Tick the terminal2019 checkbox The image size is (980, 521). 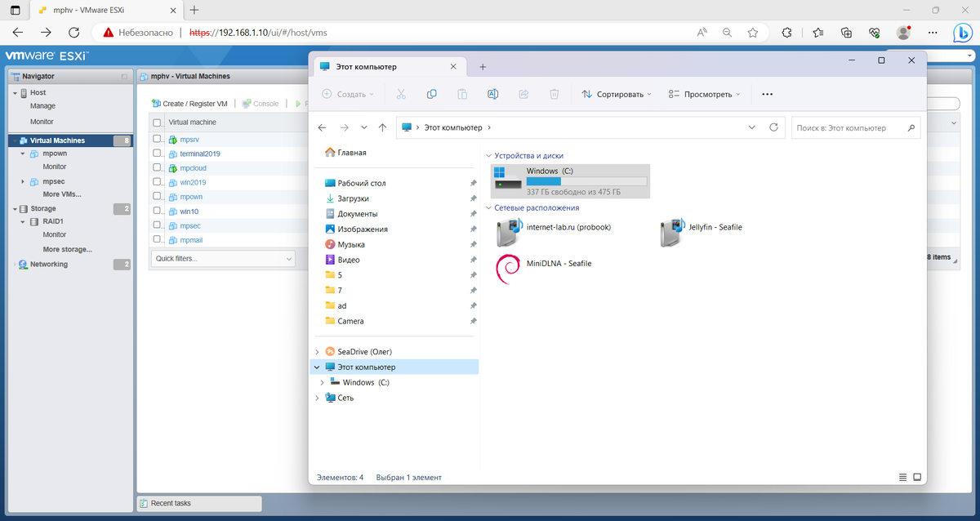[x=158, y=154]
